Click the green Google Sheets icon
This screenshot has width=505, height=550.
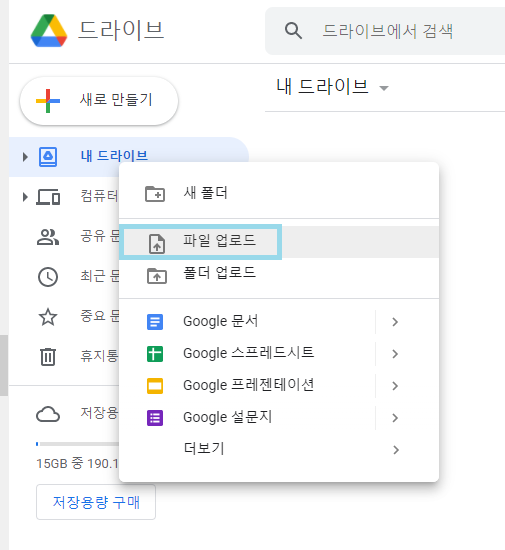(x=155, y=354)
